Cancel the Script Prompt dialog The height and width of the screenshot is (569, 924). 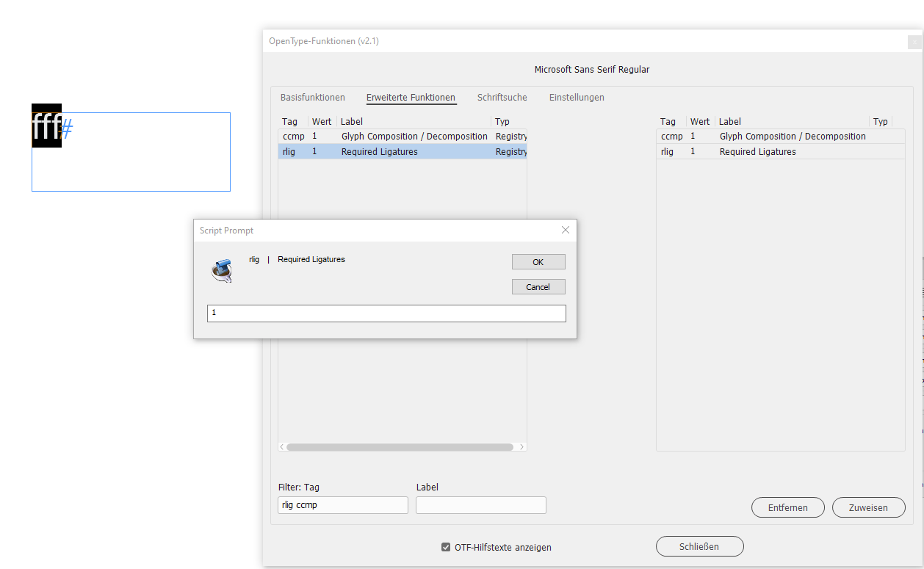point(538,286)
